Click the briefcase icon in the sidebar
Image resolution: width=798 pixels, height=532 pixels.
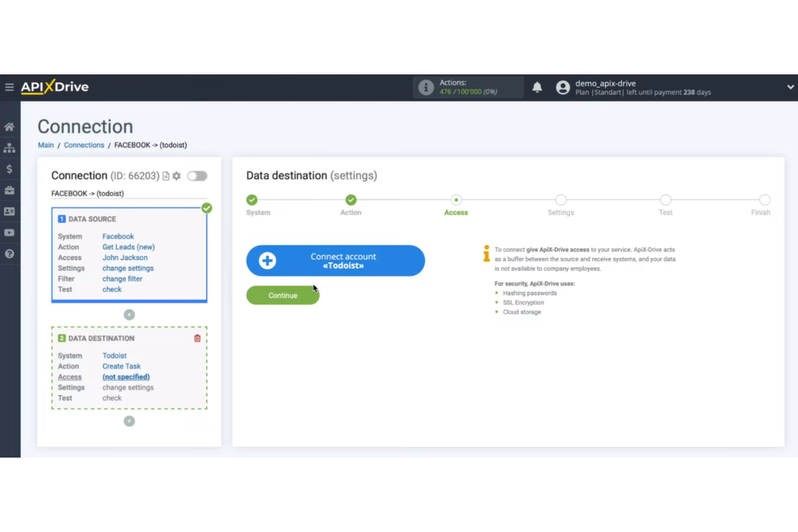(x=9, y=190)
